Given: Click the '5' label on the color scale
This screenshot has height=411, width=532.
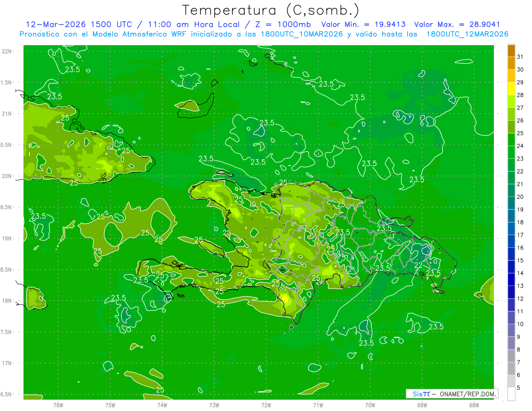Looking at the screenshot, I should (519, 388).
